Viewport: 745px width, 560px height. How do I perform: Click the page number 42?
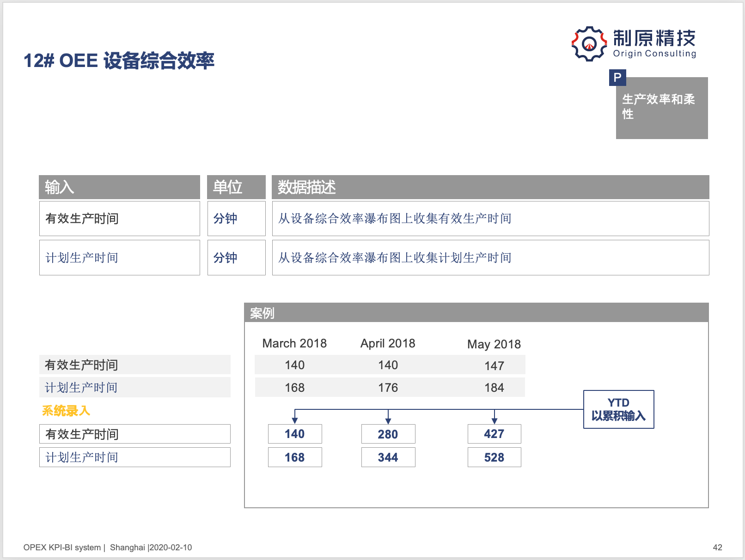click(717, 548)
